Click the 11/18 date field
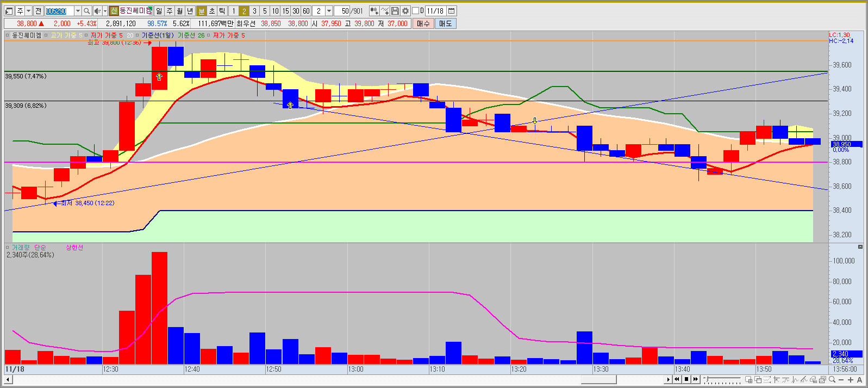Image resolution: width=868 pixels, height=388 pixels. pyautogui.click(x=435, y=11)
